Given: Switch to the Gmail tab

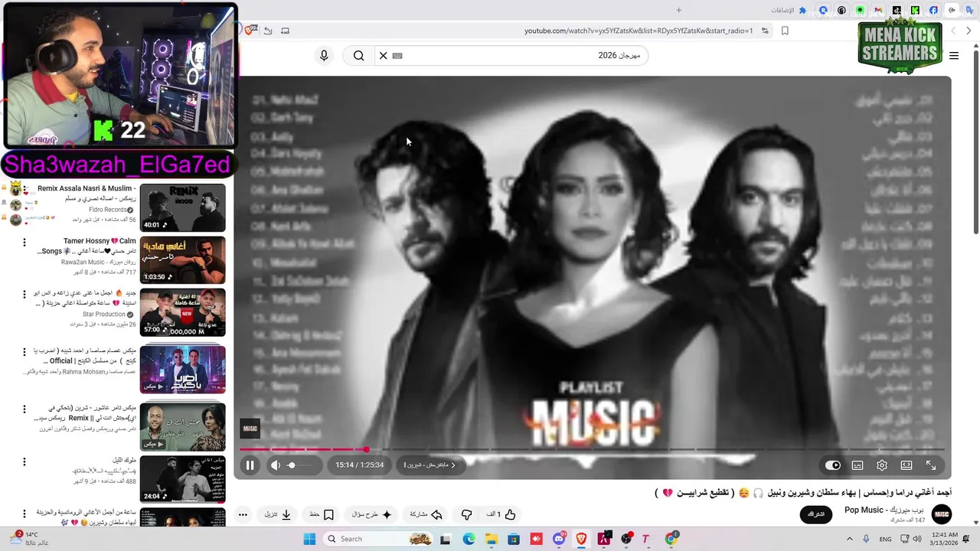Looking at the screenshot, I should [x=878, y=10].
